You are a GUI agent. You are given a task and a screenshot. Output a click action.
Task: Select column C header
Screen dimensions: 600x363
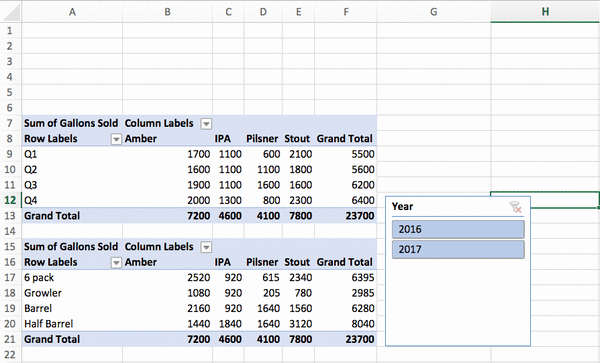[x=228, y=12]
